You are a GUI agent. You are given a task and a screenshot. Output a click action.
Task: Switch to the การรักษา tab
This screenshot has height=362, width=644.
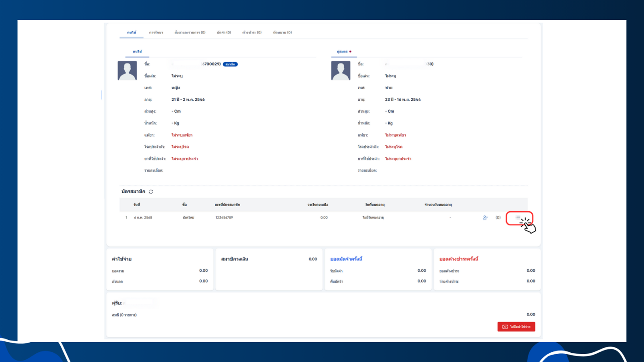point(156,33)
